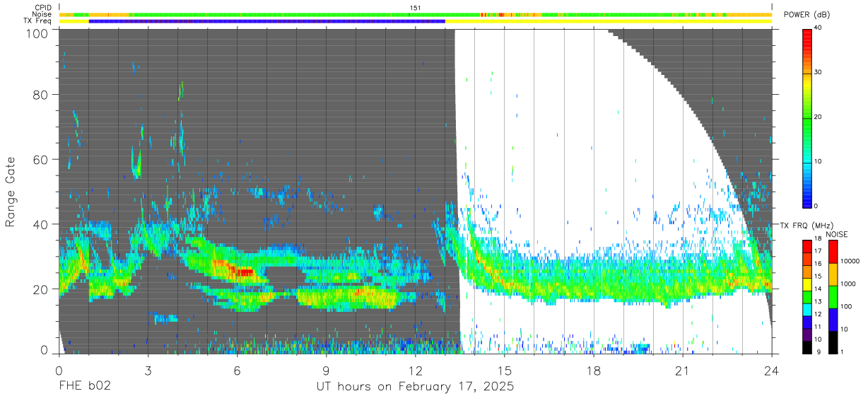
Task: Click range gate tick label 100
Action: click(x=37, y=33)
